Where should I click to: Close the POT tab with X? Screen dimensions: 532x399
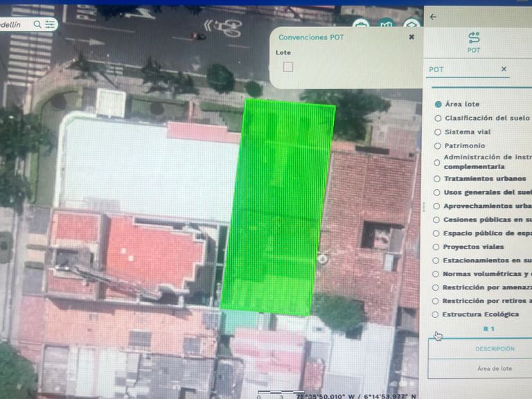[x=504, y=69]
